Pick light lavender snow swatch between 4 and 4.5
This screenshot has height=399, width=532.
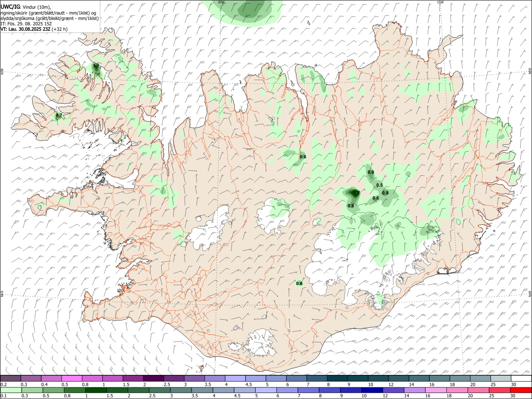click(235, 379)
